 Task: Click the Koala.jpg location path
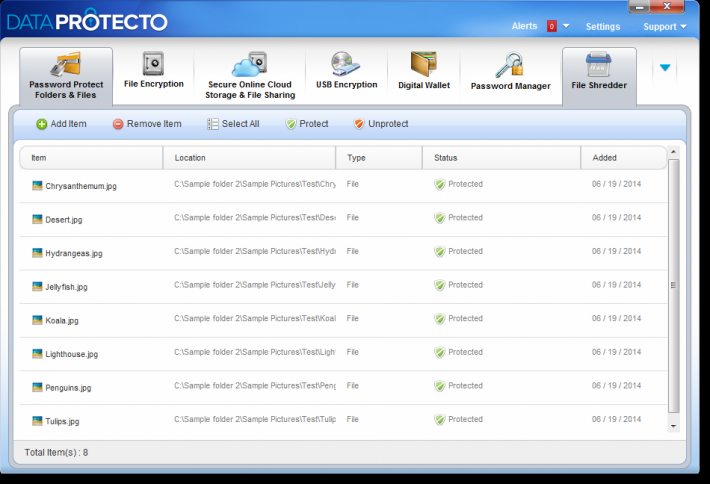tap(255, 318)
